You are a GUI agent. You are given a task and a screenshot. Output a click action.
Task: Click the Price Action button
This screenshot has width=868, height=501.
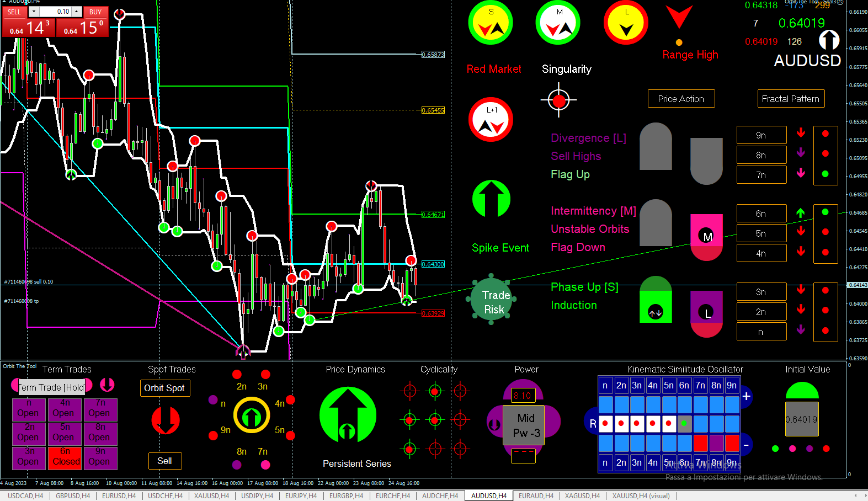681,99
